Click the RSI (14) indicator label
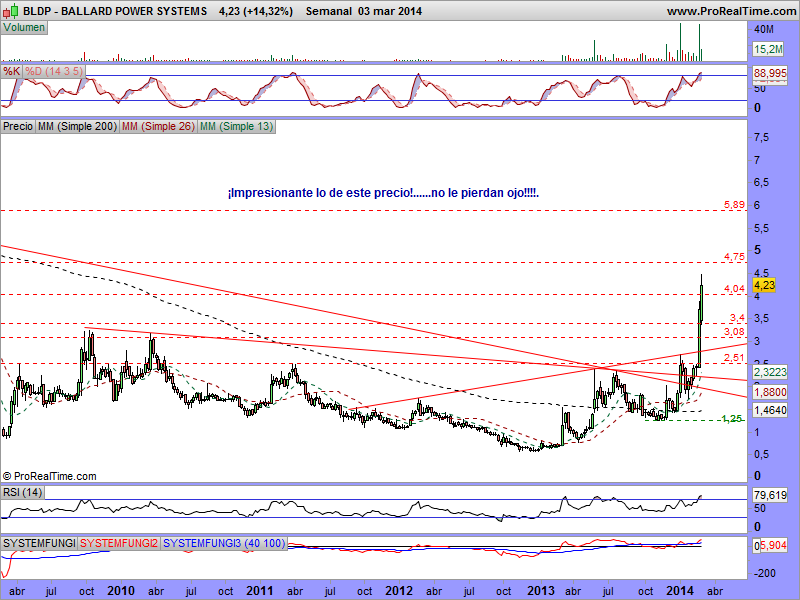This screenshot has height=600, width=800. 22,492
